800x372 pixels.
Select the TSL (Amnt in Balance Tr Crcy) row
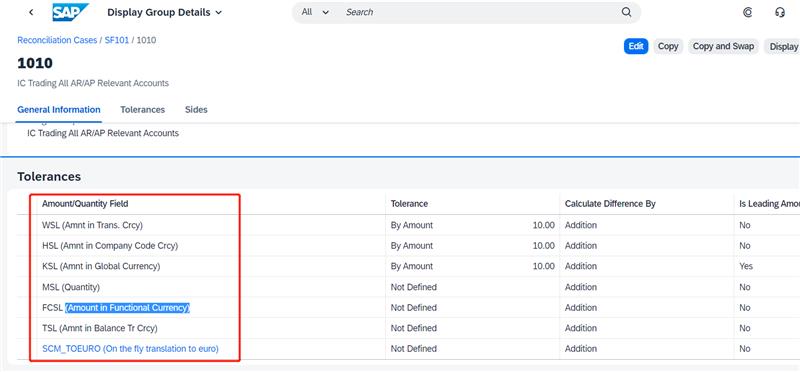pos(408,328)
